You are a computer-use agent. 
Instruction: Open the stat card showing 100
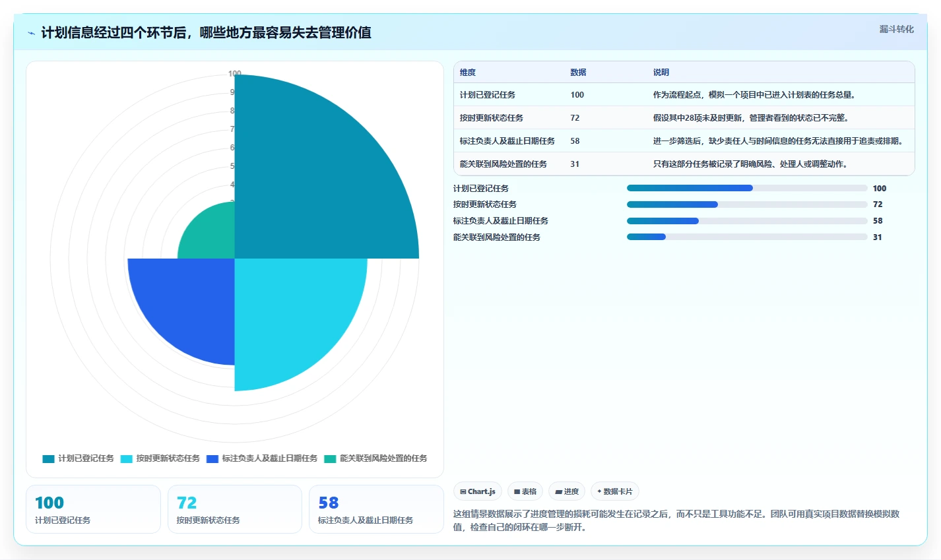(x=93, y=509)
